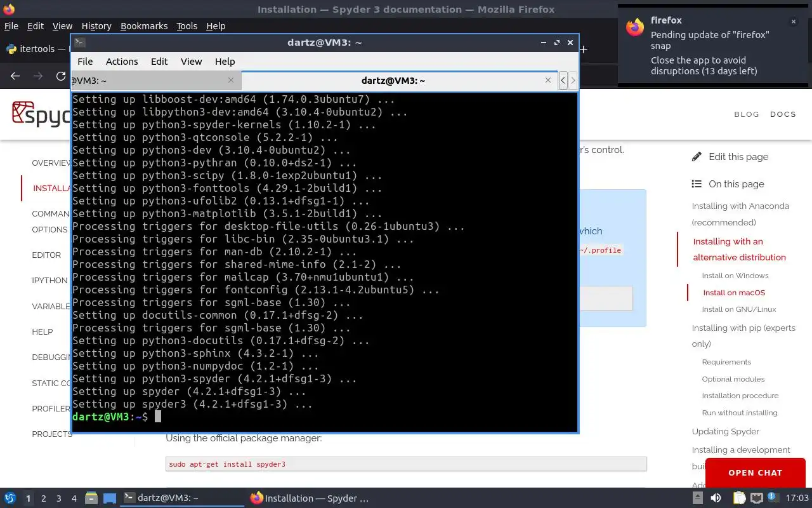Open the LXQt application menu in the taskbar
Image resolution: width=812 pixels, height=508 pixels.
tap(10, 498)
